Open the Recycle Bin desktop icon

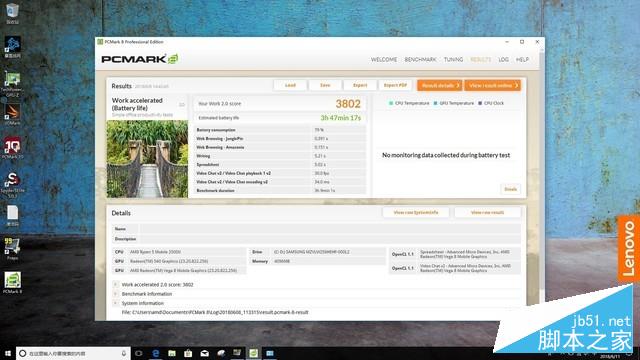12,12
